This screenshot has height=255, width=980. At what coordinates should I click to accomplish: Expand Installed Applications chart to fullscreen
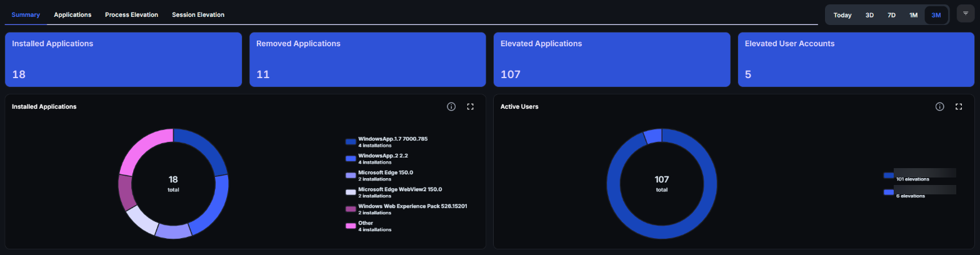[x=471, y=107]
